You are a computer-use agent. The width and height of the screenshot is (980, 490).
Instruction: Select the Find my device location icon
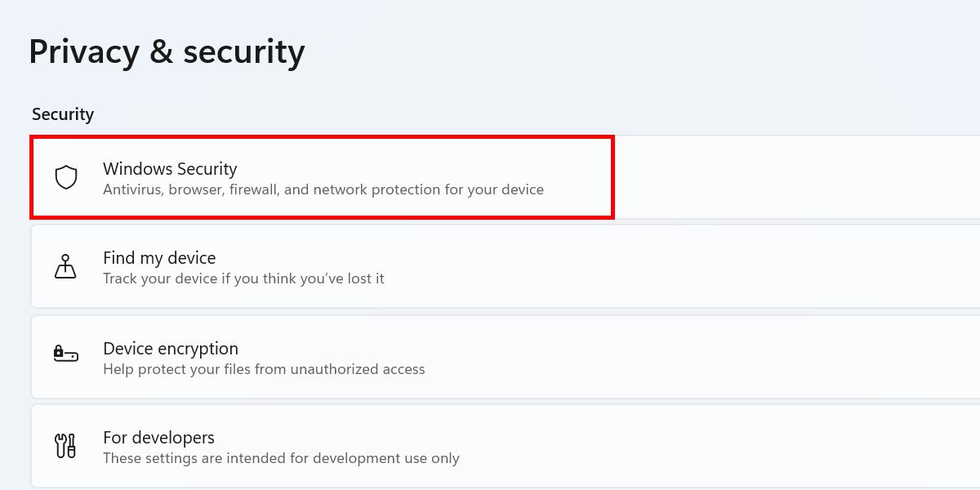(65, 266)
